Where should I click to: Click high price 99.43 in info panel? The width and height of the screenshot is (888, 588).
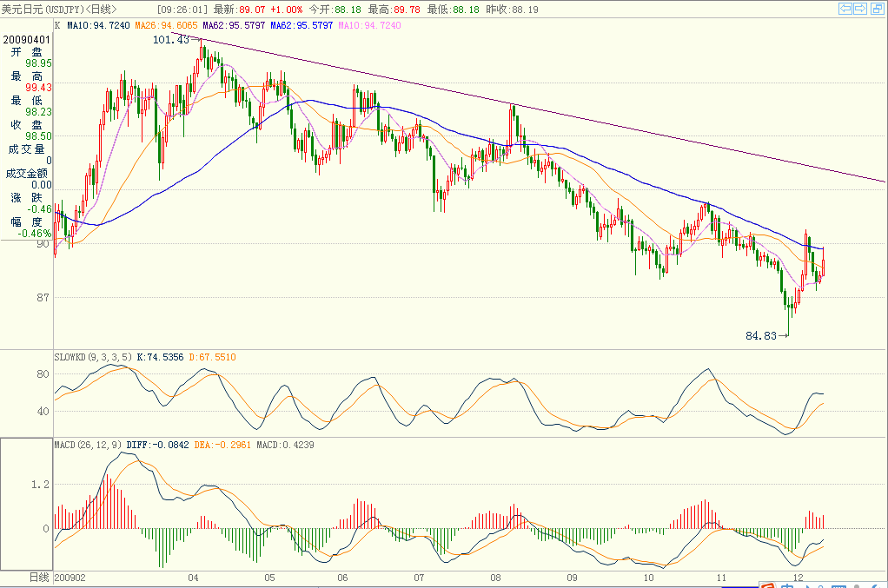pyautogui.click(x=38, y=87)
